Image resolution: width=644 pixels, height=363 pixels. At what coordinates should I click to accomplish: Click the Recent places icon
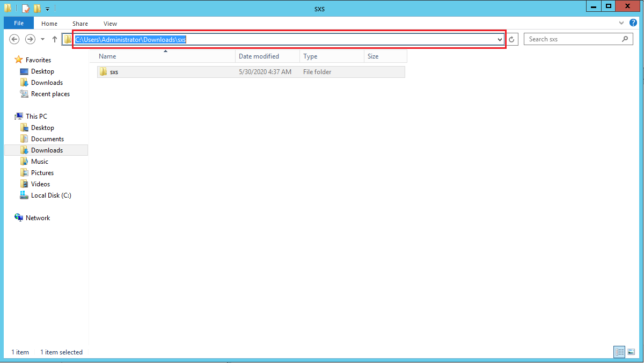pyautogui.click(x=24, y=94)
